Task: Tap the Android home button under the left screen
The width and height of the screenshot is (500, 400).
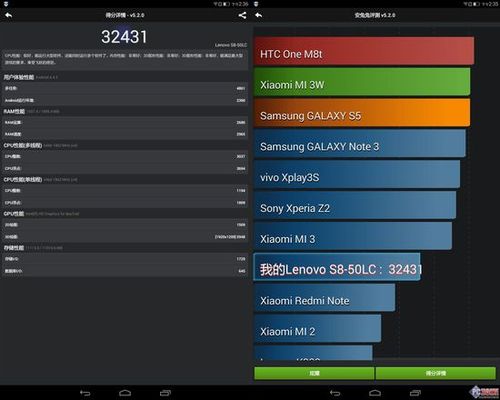Action: tap(125, 393)
